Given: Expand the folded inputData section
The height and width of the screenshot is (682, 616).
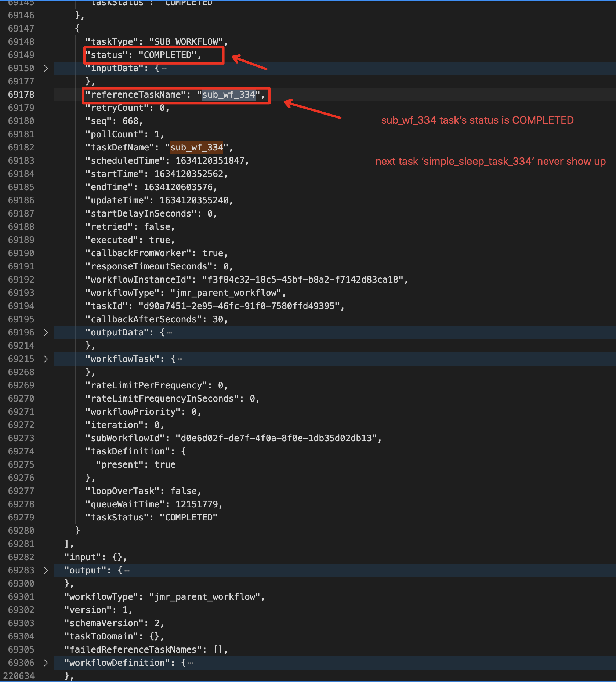Looking at the screenshot, I should tap(46, 68).
